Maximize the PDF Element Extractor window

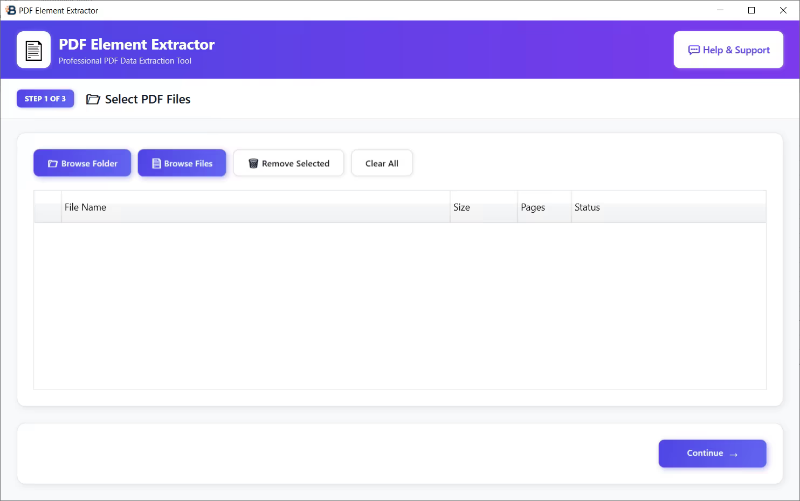(x=752, y=10)
